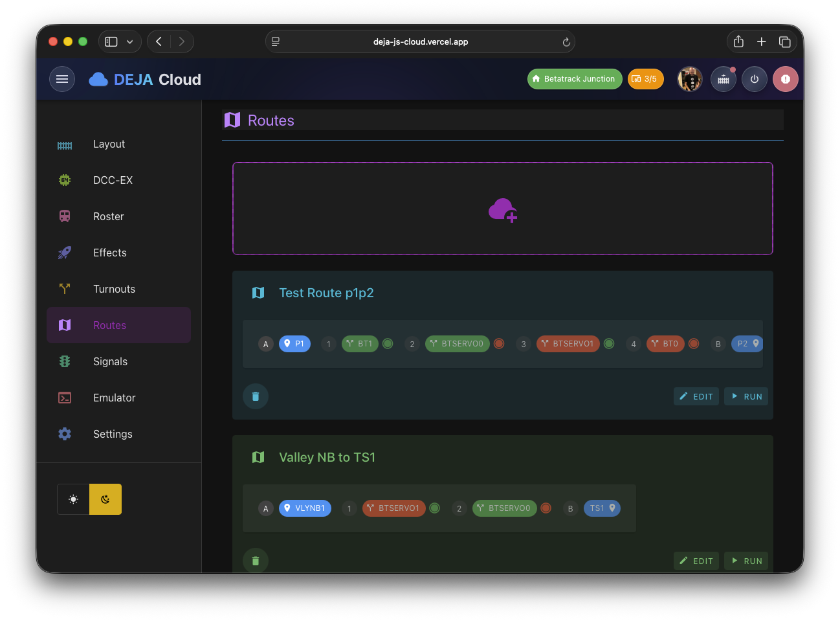Toggle the status dot next to BT1

coord(388,344)
